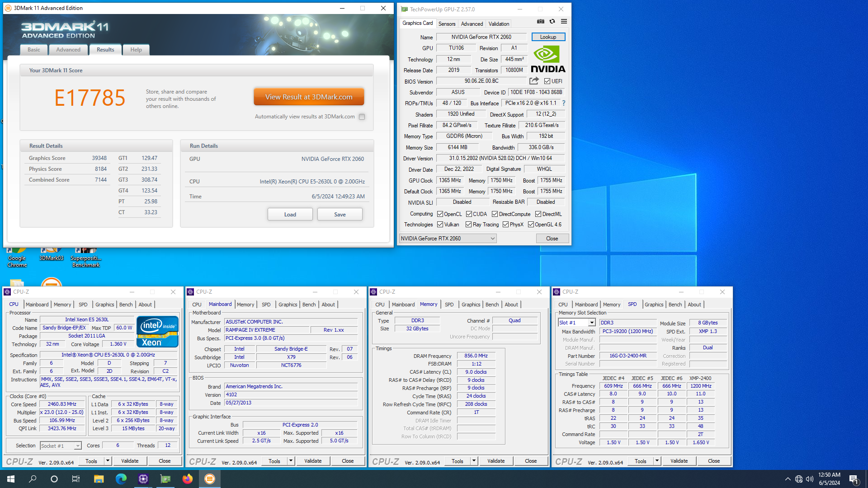
Task: Toggle CUDA checkbox
Action: tap(469, 214)
